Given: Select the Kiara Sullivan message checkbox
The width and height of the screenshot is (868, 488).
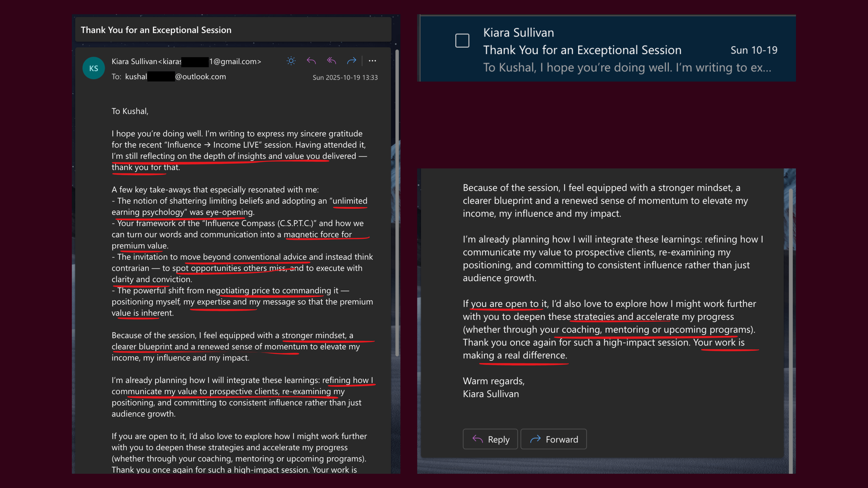Looking at the screenshot, I should pos(462,41).
